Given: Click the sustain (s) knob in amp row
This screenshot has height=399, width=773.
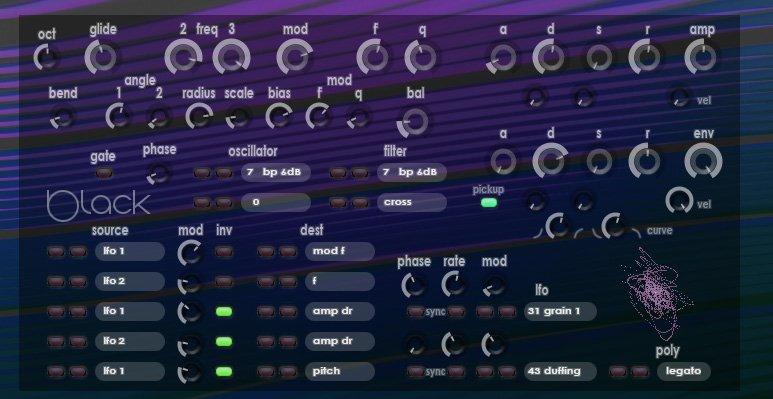Looking at the screenshot, I should (599, 58).
